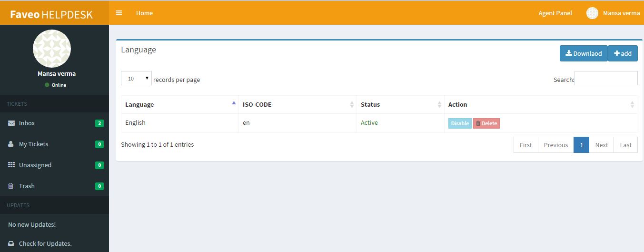This screenshot has height=252, width=644.
Task: Focus the Search input field
Action: pos(606,78)
